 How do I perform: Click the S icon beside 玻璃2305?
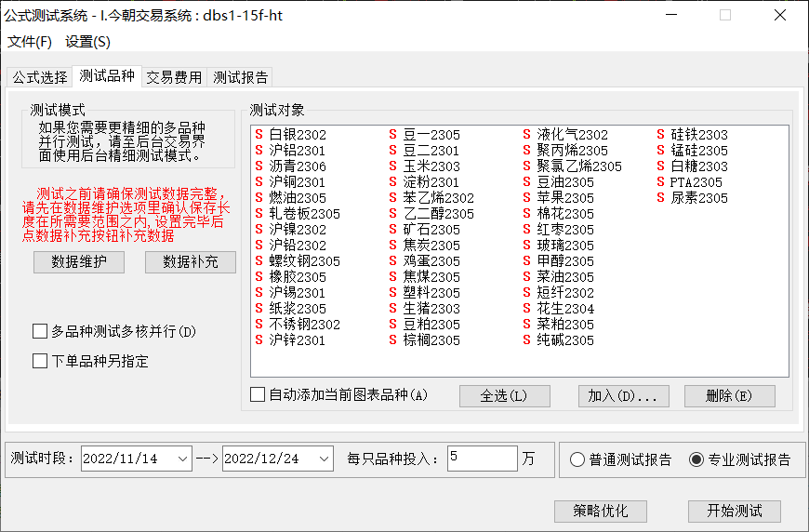tap(526, 246)
